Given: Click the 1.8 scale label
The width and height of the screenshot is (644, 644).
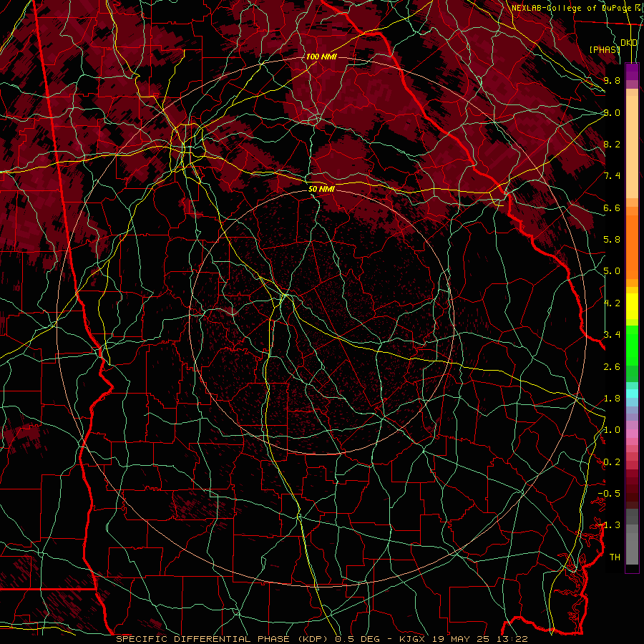Looking at the screenshot, I should click(612, 399).
